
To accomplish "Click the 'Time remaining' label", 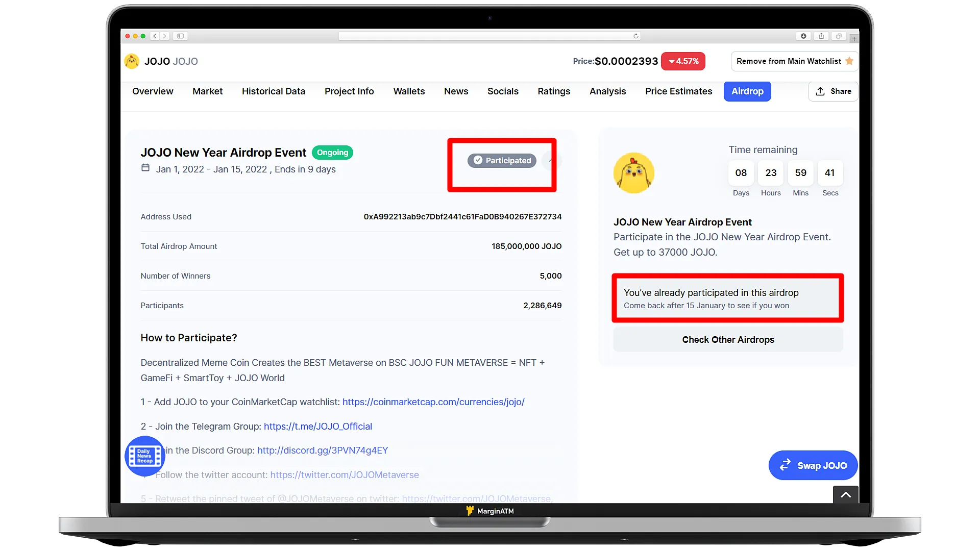I will [x=763, y=150].
